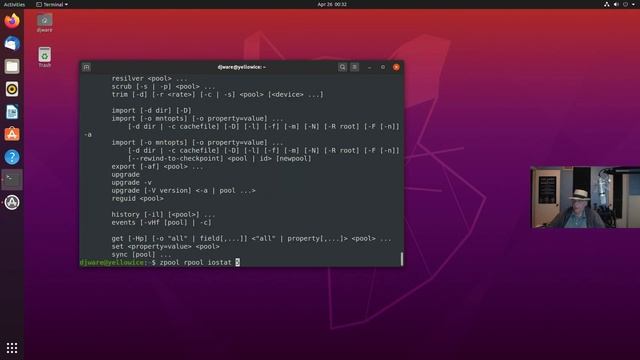The height and width of the screenshot is (360, 640).
Task: Click the 'sync [pool] ...' line
Action: pos(141,254)
